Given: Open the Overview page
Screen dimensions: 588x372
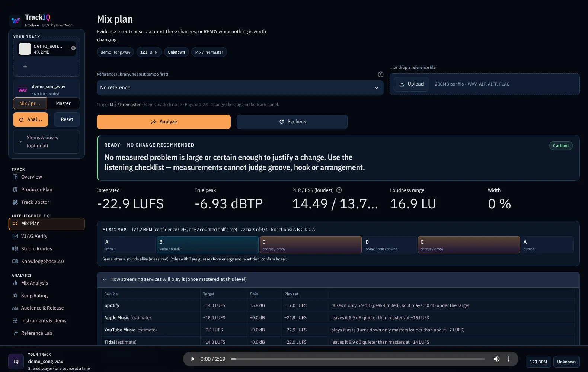Looking at the screenshot, I should (47, 177).
